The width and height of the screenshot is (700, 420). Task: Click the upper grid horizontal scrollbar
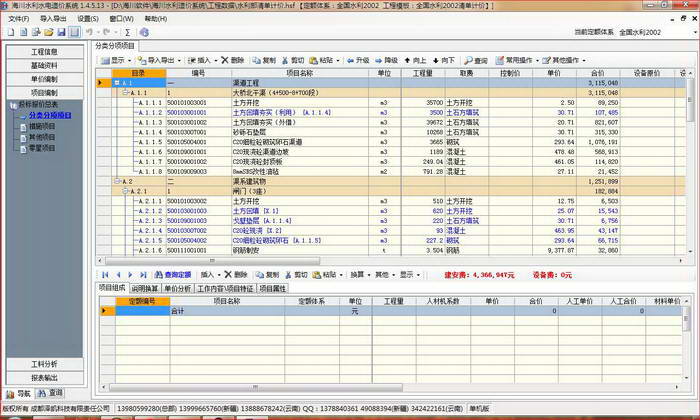[x=212, y=260]
